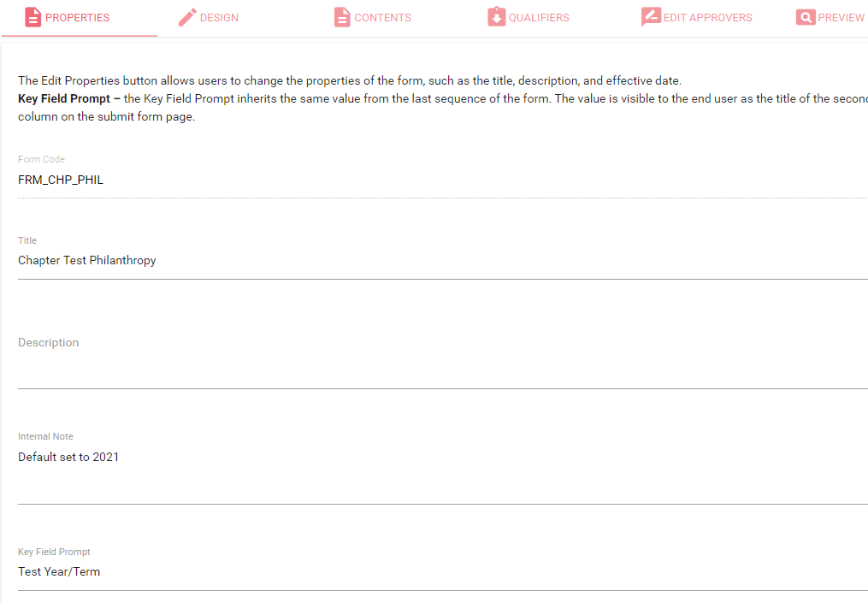Click the Qualifiers download-clipboard icon
The width and height of the screenshot is (868, 603).
496,17
